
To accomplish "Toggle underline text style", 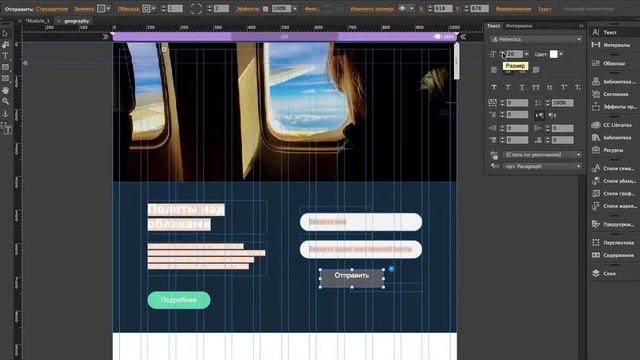I will point(522,87).
